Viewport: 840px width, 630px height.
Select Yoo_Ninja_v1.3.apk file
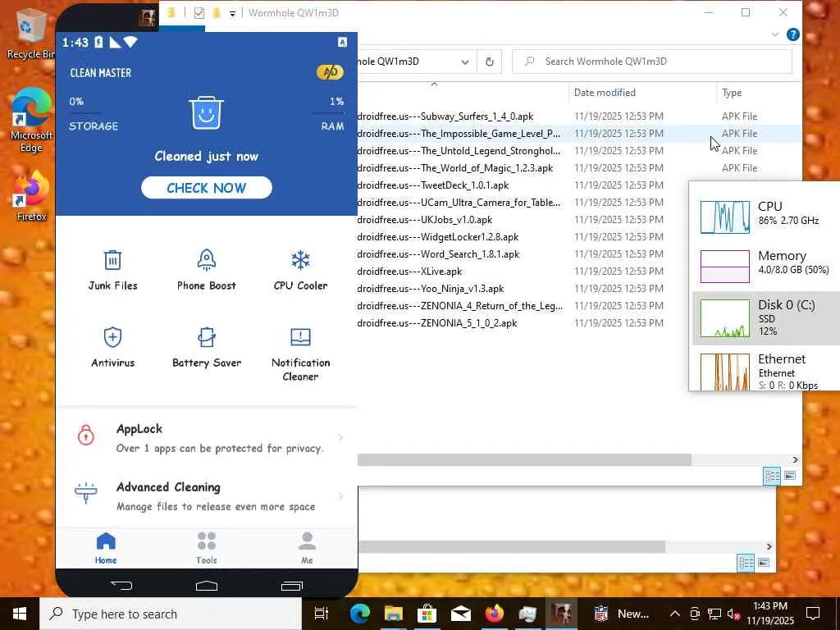tap(430, 289)
